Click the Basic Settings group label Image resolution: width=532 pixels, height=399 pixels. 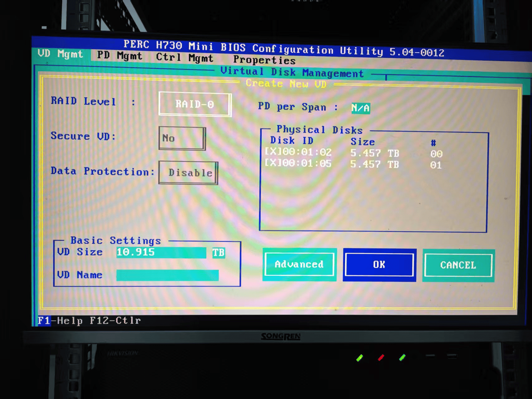116,241
